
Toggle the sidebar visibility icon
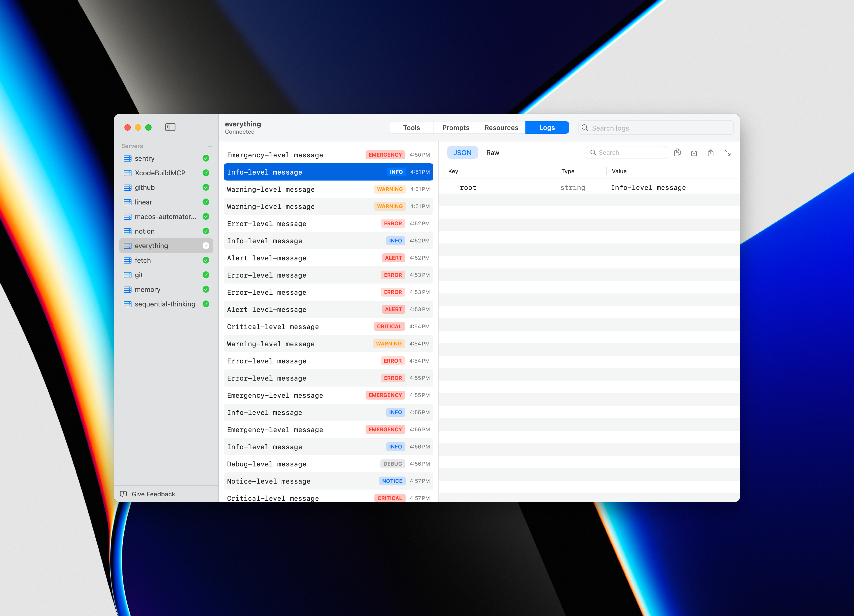[170, 127]
